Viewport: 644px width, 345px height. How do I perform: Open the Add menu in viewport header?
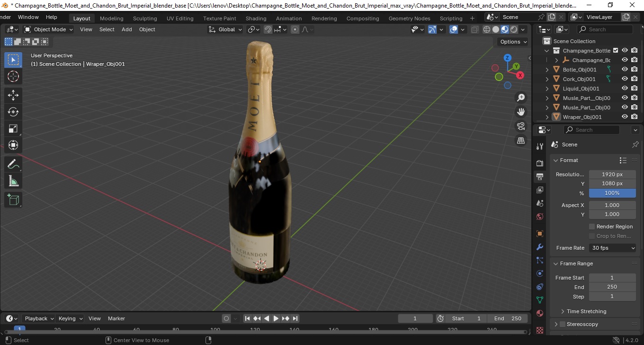(x=127, y=29)
